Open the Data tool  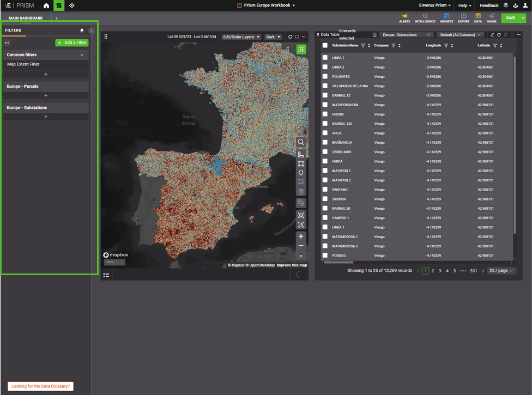(477, 18)
